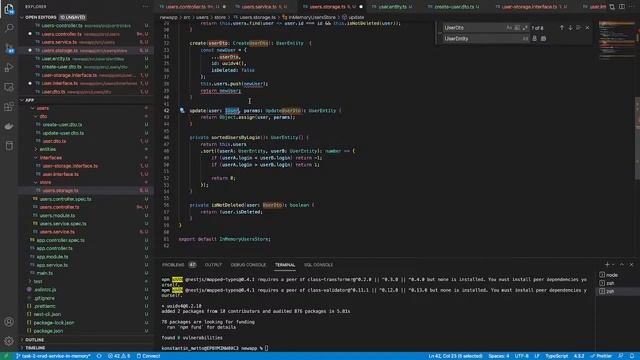Open the Source Control view
Screen dimensions: 640x360
[x=9, y=48]
